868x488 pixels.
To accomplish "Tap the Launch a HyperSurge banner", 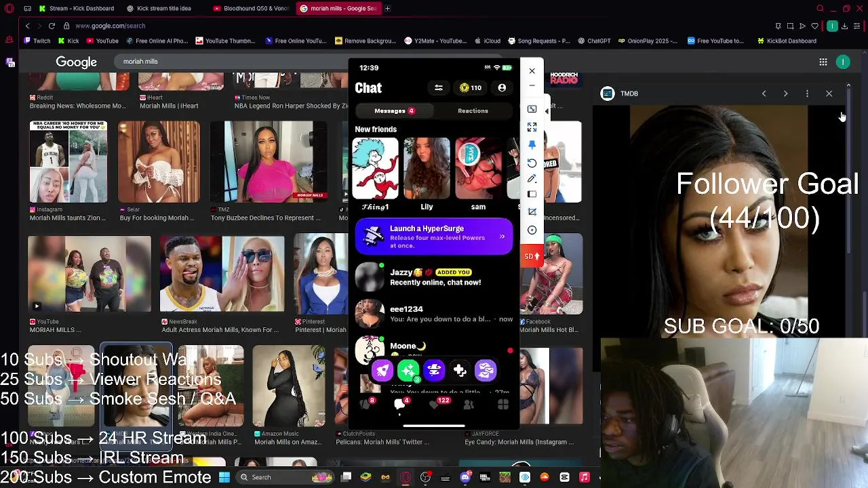I will coord(434,237).
